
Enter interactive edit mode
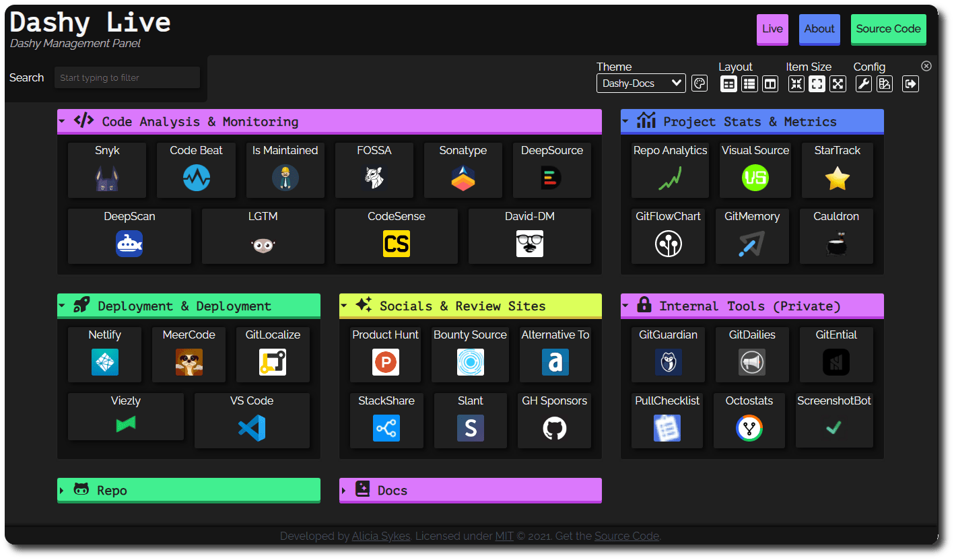(885, 83)
